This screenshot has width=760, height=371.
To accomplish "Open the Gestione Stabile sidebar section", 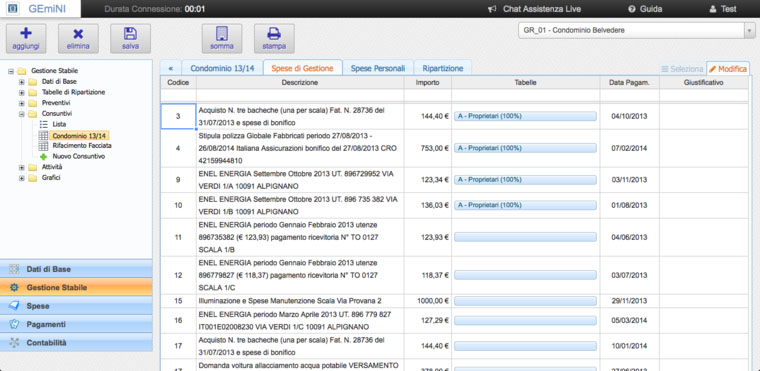I will point(76,288).
